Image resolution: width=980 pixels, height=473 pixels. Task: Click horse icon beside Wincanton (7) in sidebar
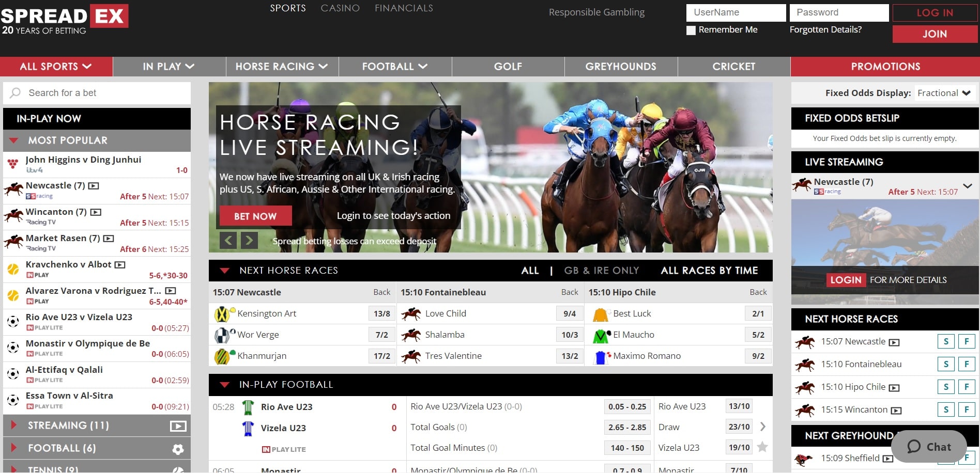pos(13,215)
